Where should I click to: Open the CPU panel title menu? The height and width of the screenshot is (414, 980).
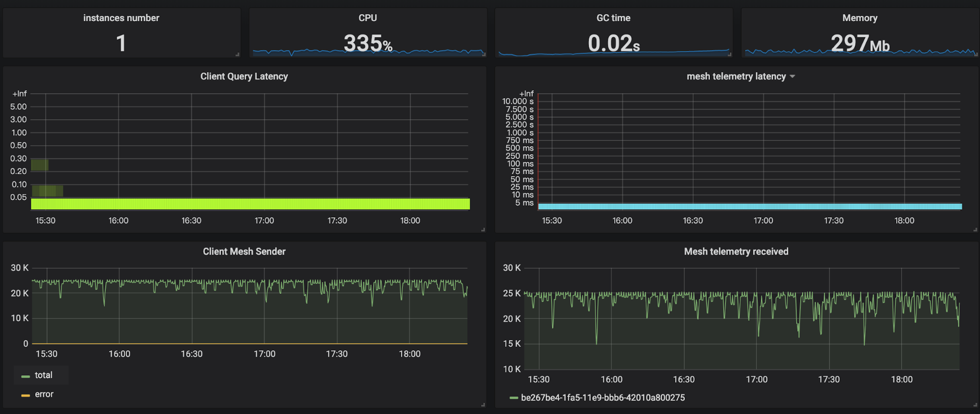tap(367, 18)
